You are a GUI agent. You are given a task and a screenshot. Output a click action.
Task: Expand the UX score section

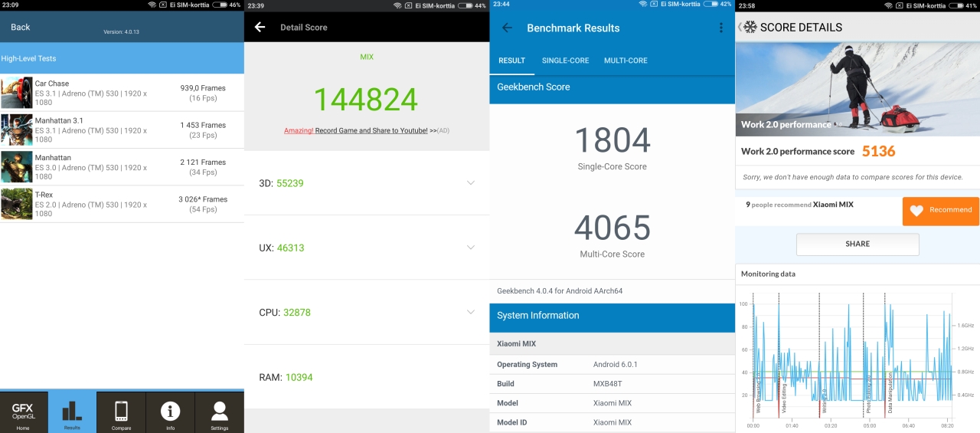pyautogui.click(x=470, y=248)
